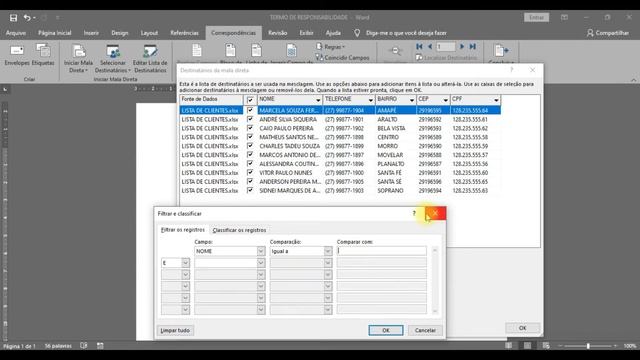The height and width of the screenshot is (360, 640).
Task: Uncheck the CHARLES TADEU SOUZA recipient checkbox
Action: click(x=250, y=146)
